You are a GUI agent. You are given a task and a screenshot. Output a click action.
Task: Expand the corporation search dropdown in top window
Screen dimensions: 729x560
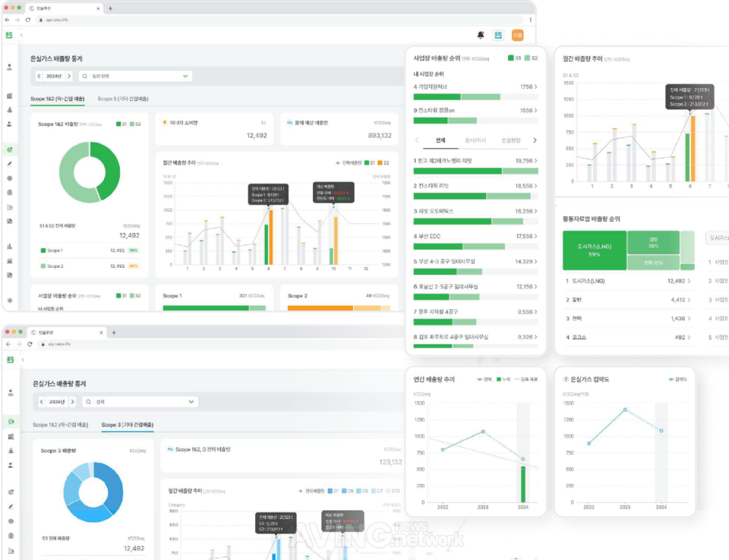pos(185,76)
